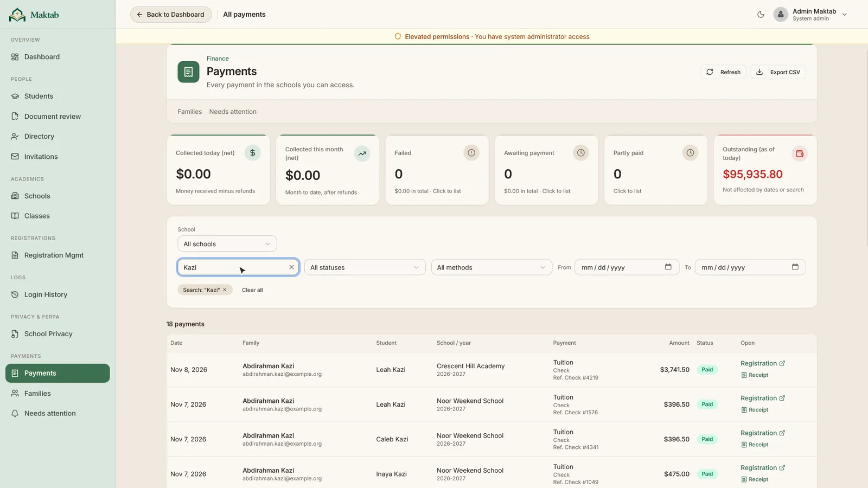The image size is (868, 488).
Task: Open calendar picker in To date field
Action: 795,267
